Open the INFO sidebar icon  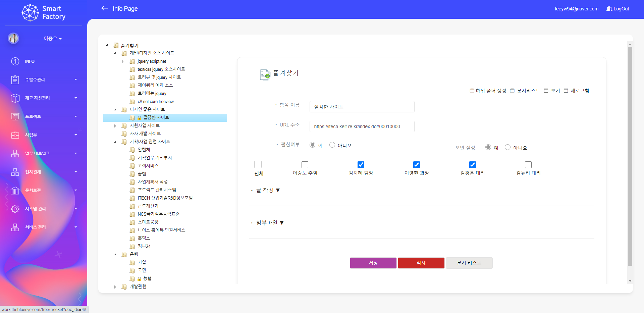pos(15,61)
